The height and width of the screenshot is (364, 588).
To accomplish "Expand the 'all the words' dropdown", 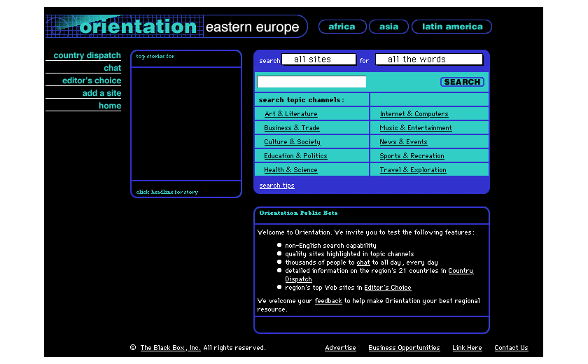I will point(428,59).
